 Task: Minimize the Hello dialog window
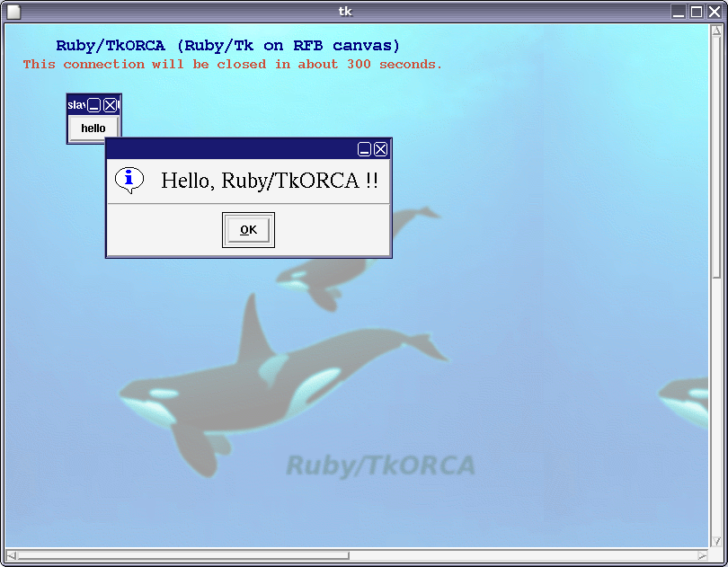364,148
